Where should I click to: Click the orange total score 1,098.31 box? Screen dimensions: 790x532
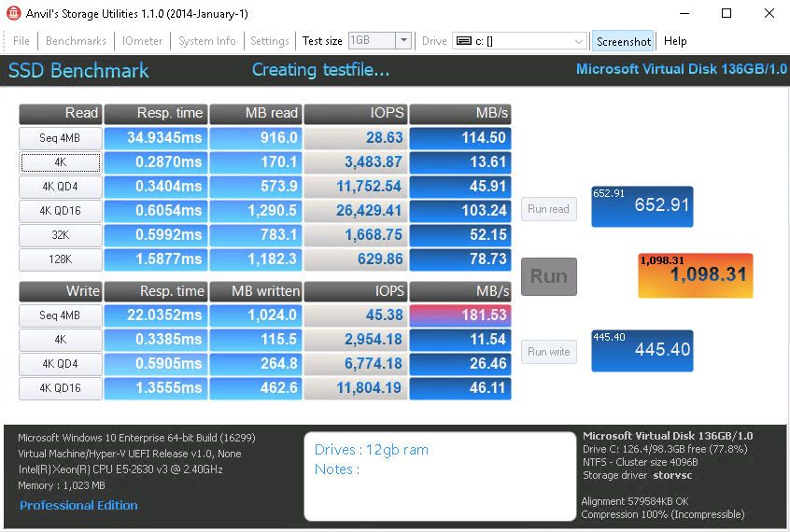(x=696, y=275)
